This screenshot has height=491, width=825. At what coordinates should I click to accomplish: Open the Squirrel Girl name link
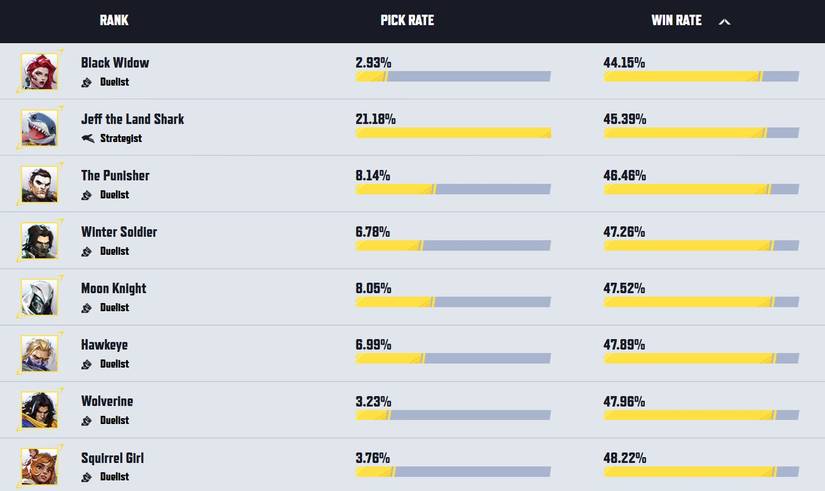pos(112,458)
